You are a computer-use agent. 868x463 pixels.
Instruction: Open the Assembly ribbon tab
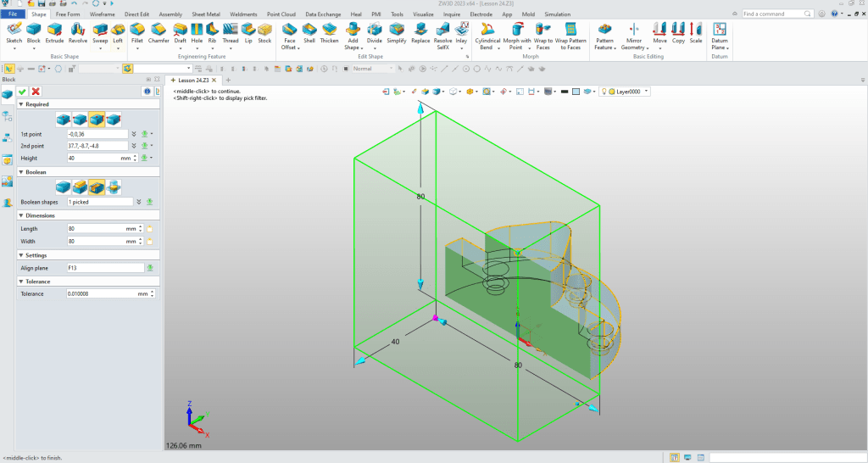(x=170, y=14)
